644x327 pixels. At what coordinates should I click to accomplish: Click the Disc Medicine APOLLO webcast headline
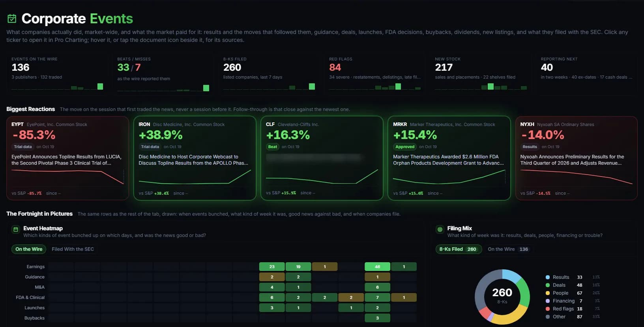tap(193, 160)
